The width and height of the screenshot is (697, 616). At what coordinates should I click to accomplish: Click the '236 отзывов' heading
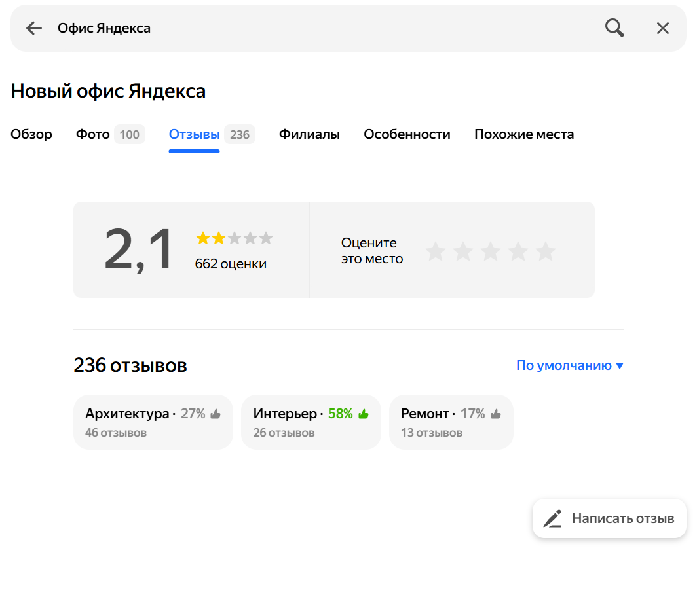coord(130,365)
